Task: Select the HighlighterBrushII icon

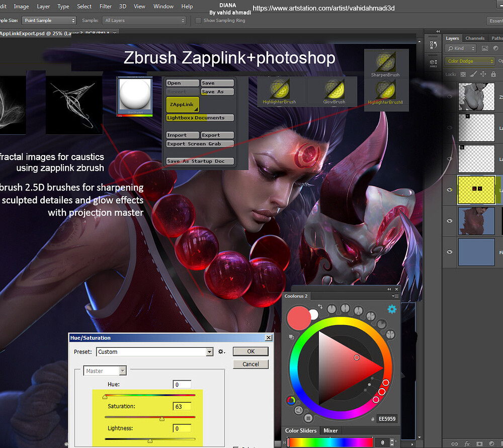Action: (385, 90)
